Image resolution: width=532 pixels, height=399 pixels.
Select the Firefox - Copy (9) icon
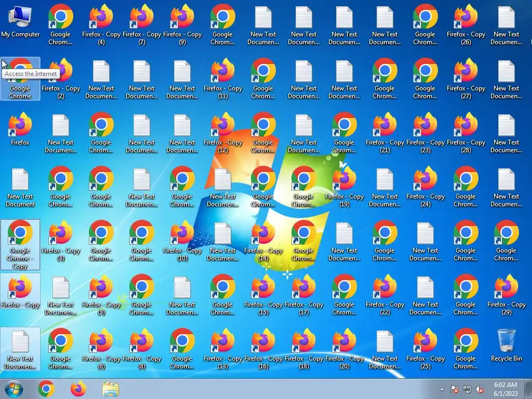pyautogui.click(x=182, y=25)
